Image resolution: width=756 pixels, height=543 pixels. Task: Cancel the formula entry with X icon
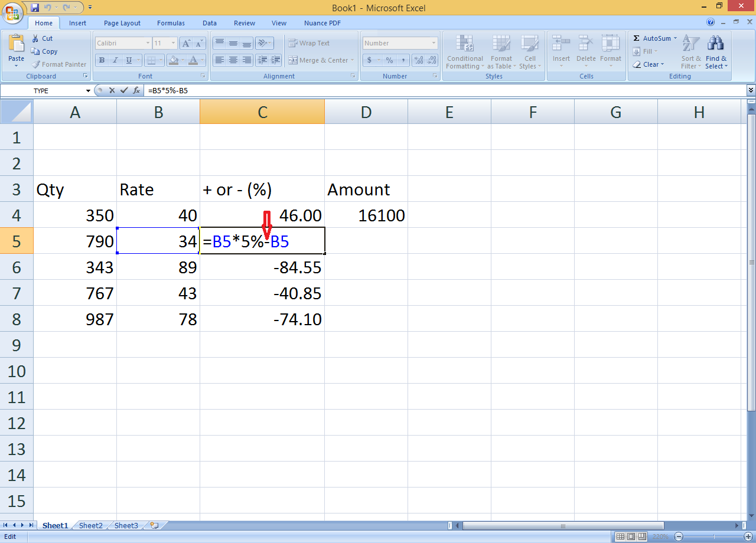click(112, 90)
